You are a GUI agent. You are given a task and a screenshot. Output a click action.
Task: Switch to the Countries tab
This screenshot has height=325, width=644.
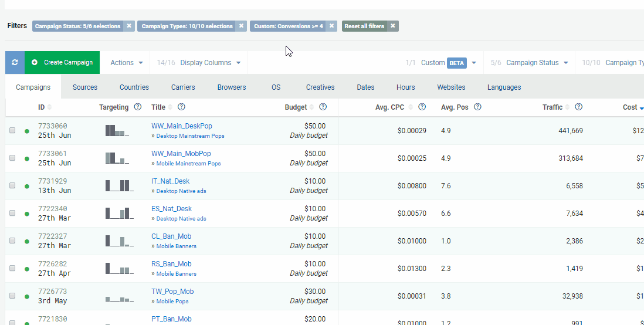click(x=134, y=87)
